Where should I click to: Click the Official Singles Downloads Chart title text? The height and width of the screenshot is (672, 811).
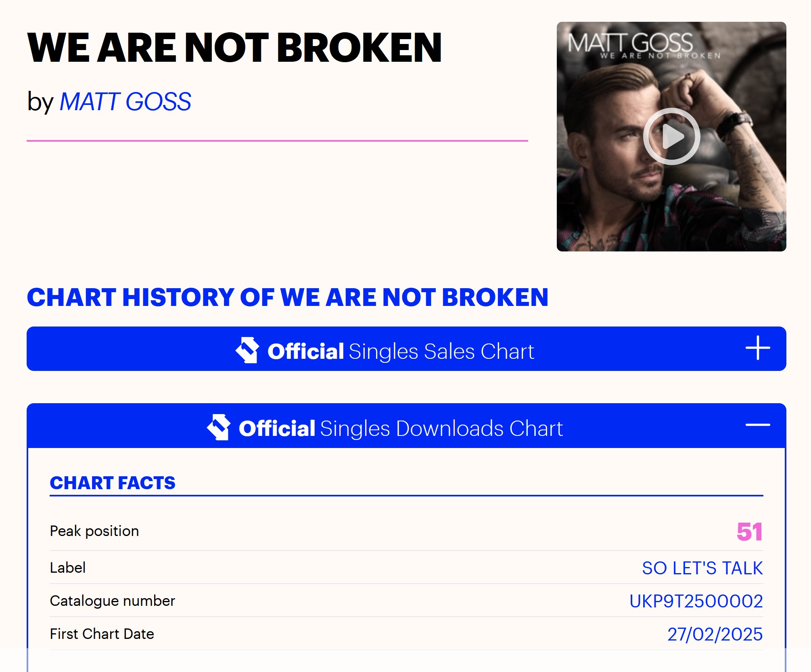(x=401, y=428)
